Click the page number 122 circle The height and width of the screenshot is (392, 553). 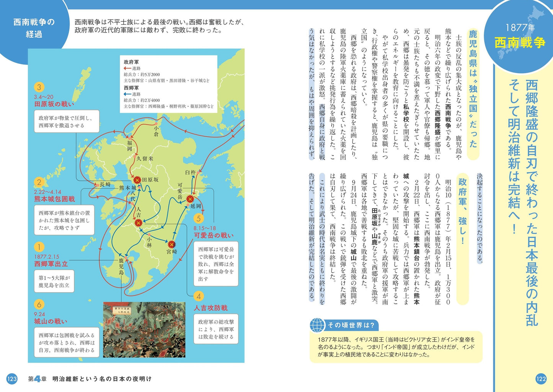[x=541, y=379]
